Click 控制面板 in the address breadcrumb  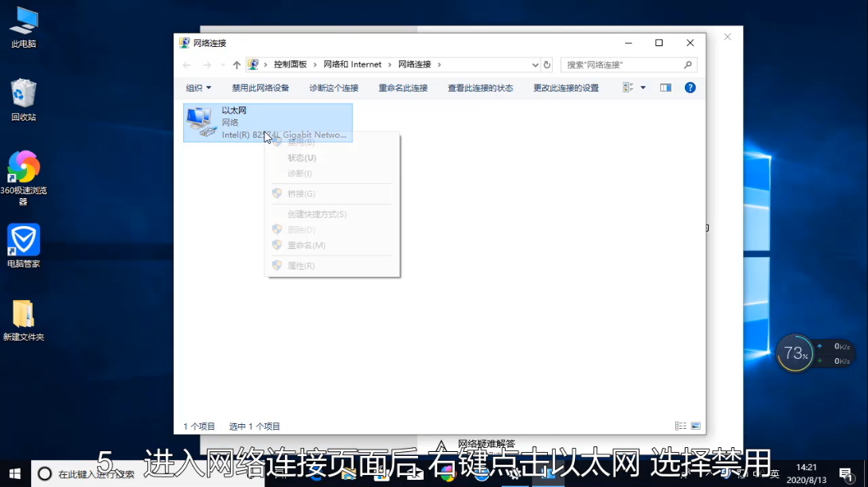click(x=290, y=64)
